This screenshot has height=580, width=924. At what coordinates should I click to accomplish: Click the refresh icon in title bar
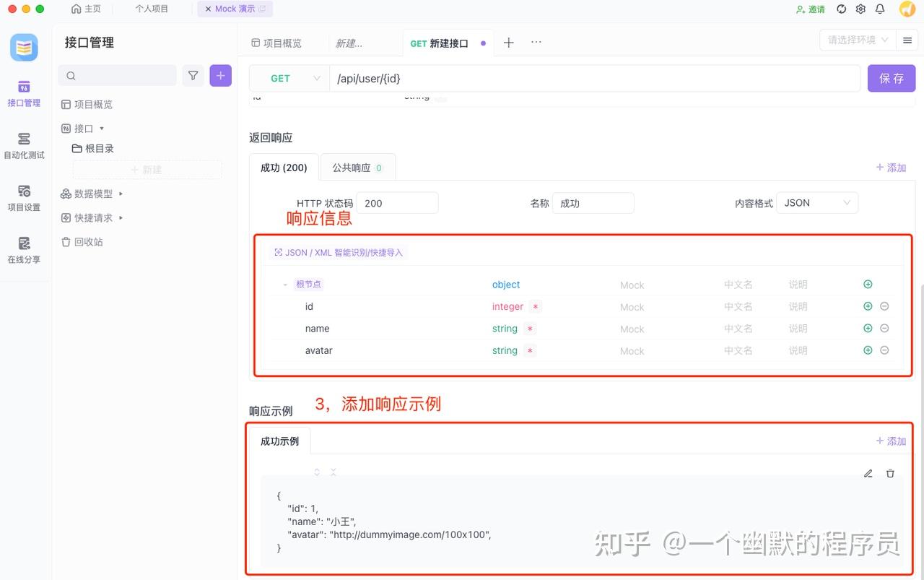click(841, 9)
